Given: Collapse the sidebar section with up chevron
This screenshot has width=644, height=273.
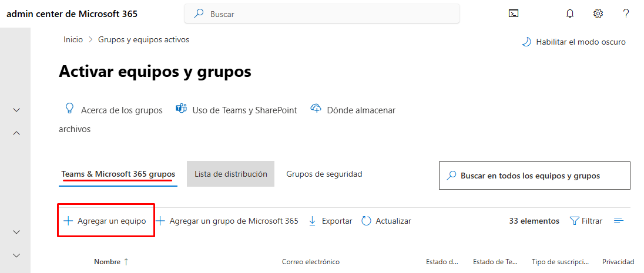Looking at the screenshot, I should pos(16,133).
